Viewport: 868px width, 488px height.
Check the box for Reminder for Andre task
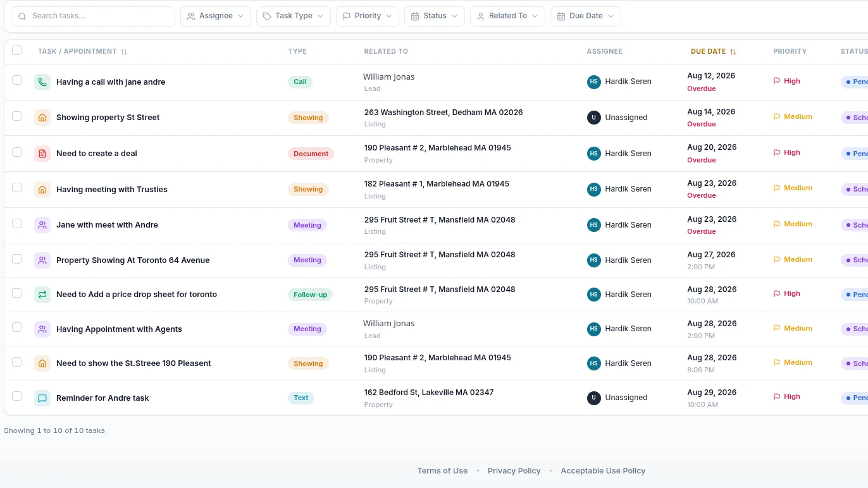click(17, 396)
